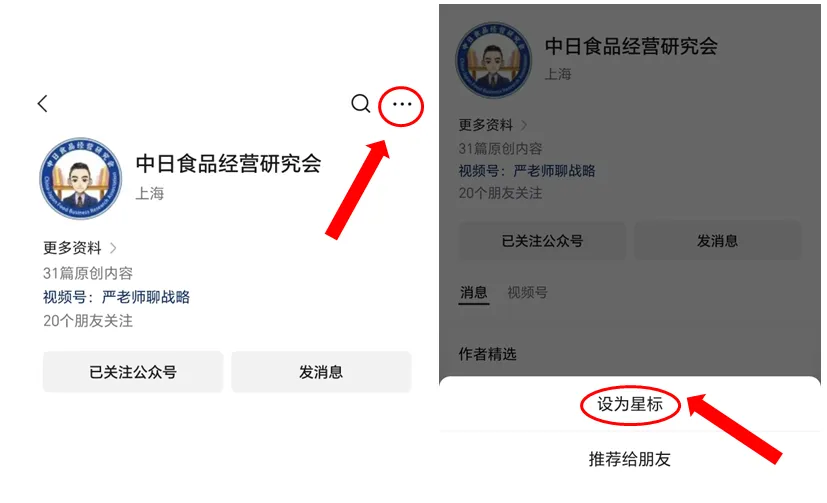Expand 更多资料 chevron in right panel

(524, 125)
